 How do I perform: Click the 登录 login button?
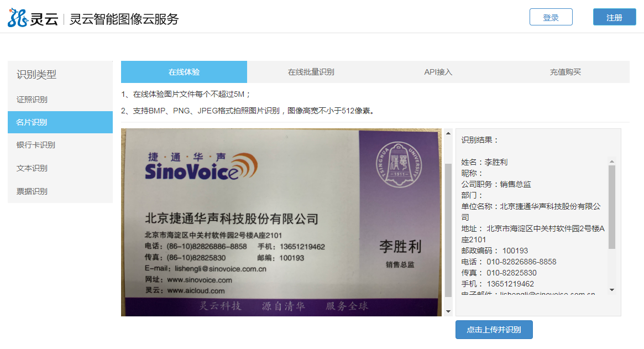coord(551,17)
